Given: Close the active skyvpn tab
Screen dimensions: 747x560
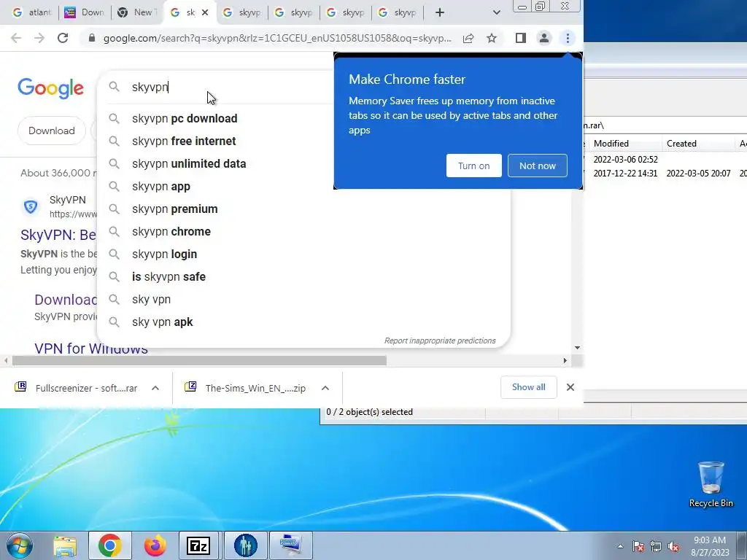Looking at the screenshot, I should [205, 13].
